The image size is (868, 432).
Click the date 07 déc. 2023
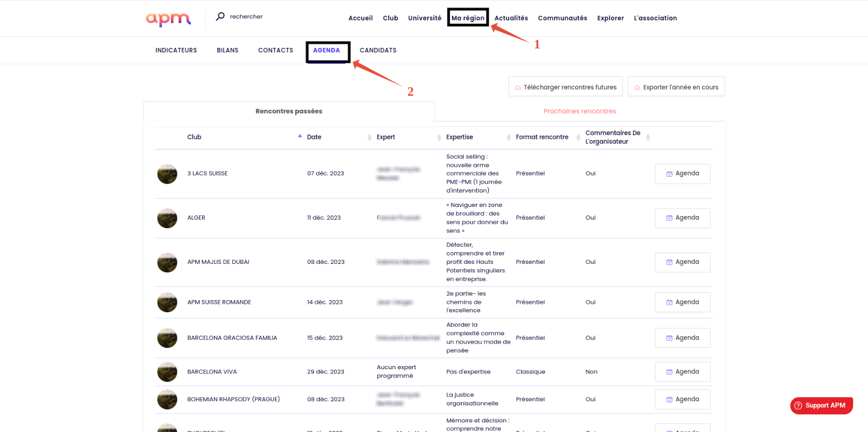[325, 173]
